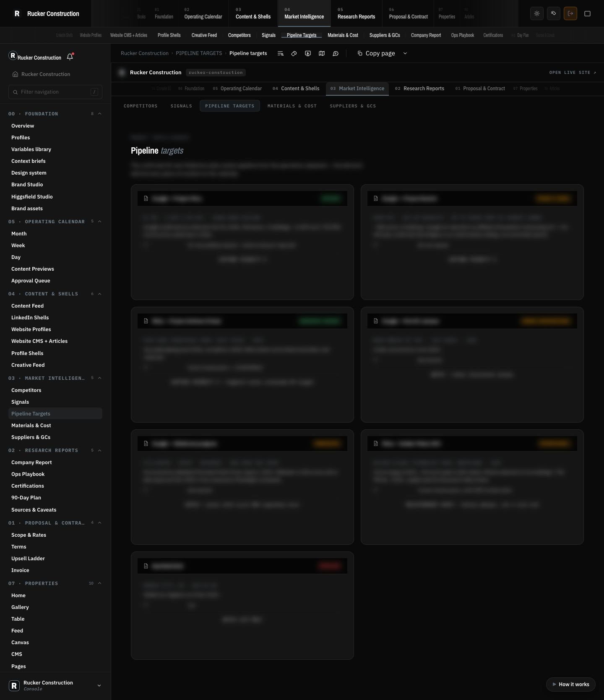Open workspace switcher chevron at sidebar bottom
This screenshot has height=700, width=604.
coord(99,685)
